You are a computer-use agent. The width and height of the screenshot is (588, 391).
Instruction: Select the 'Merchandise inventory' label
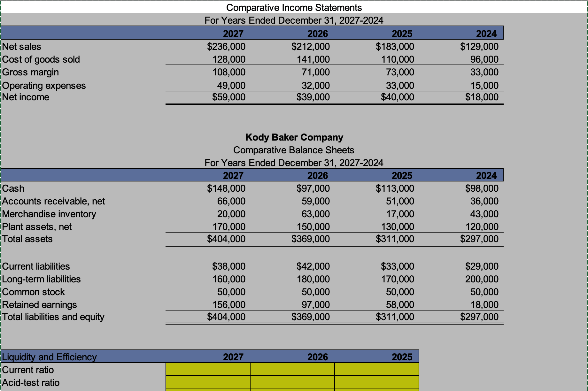pyautogui.click(x=49, y=214)
